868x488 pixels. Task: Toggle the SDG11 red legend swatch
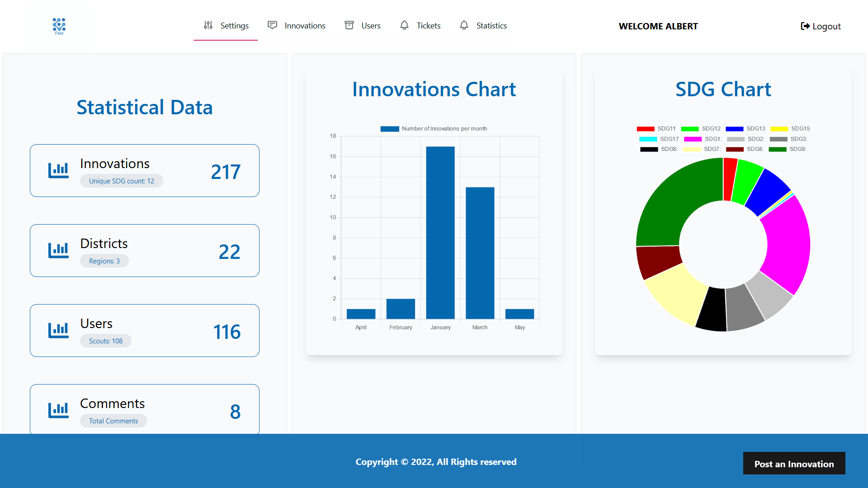coord(645,129)
